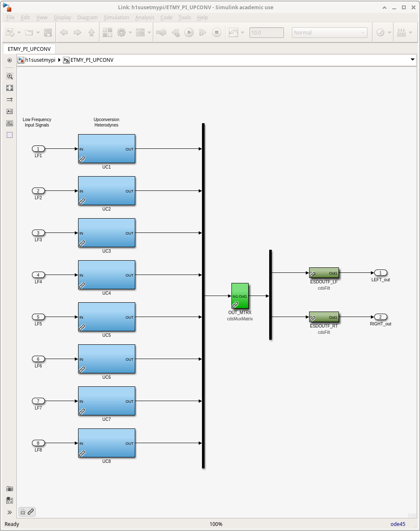The height and width of the screenshot is (531, 420).
Task: Click the library link chain badge
Action: tap(31, 512)
